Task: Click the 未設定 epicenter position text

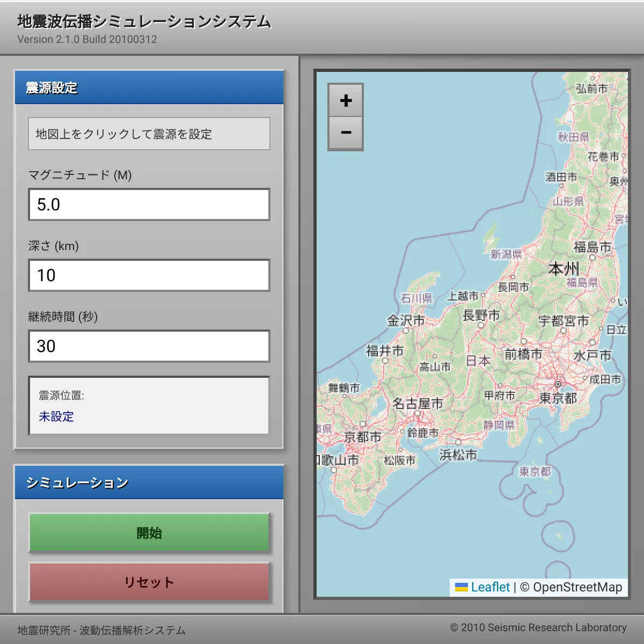Action: pyautogui.click(x=56, y=416)
